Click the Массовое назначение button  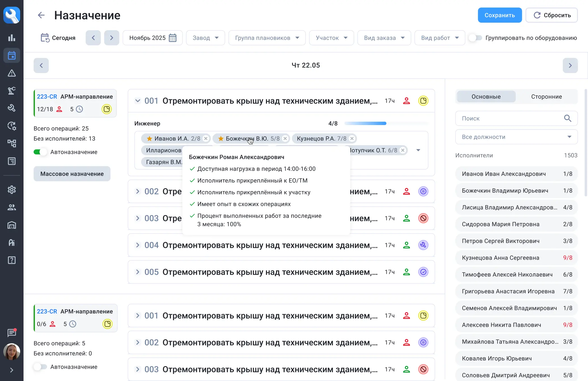[x=72, y=174]
